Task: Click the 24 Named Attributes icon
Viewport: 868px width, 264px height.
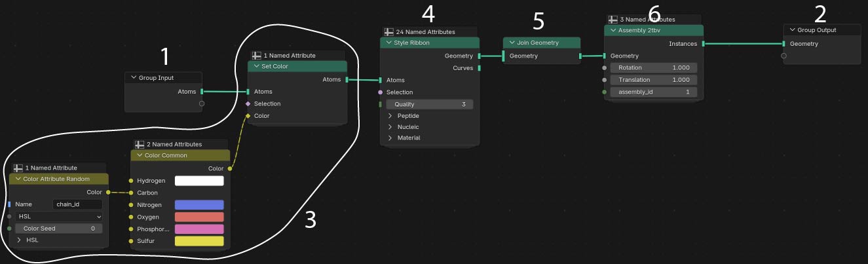Action: coord(389,31)
